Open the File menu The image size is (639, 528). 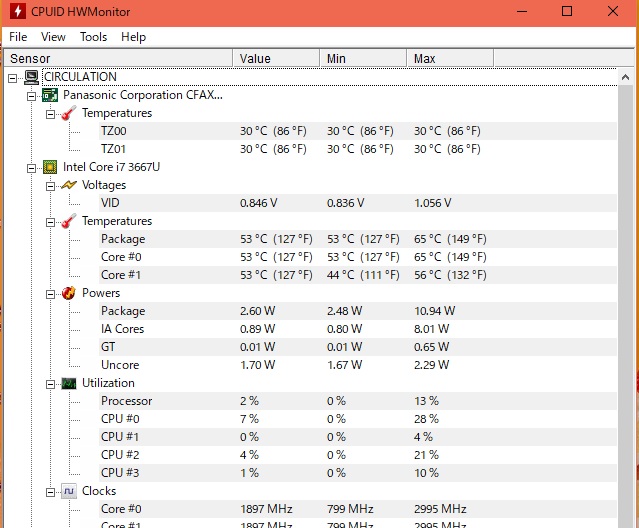point(18,37)
